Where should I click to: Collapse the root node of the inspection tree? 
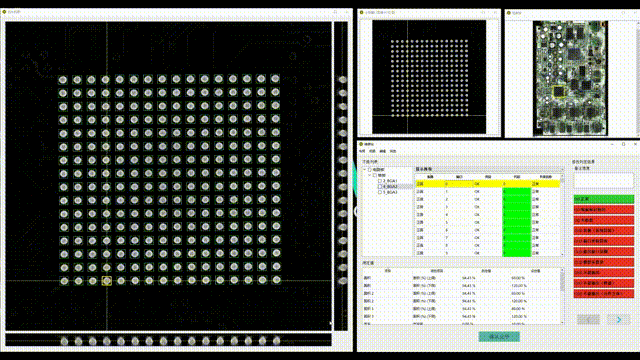(x=365, y=170)
